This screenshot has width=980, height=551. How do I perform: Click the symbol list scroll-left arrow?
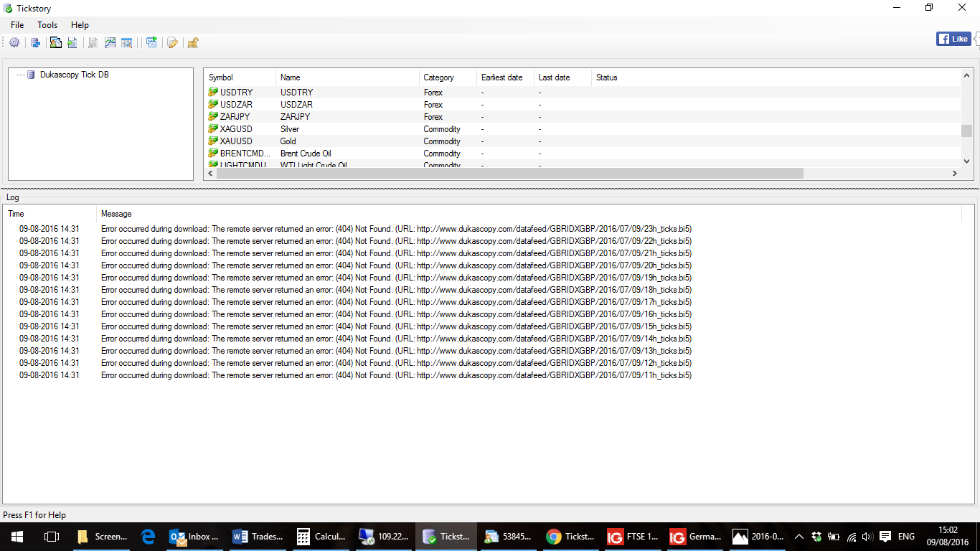(210, 173)
